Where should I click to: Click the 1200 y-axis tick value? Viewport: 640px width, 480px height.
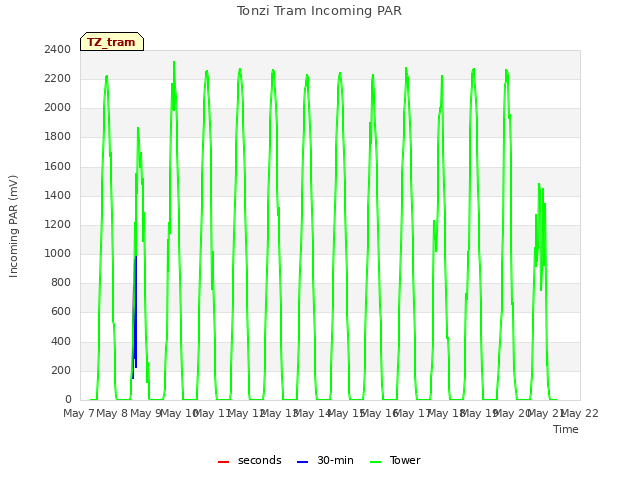pos(58,224)
